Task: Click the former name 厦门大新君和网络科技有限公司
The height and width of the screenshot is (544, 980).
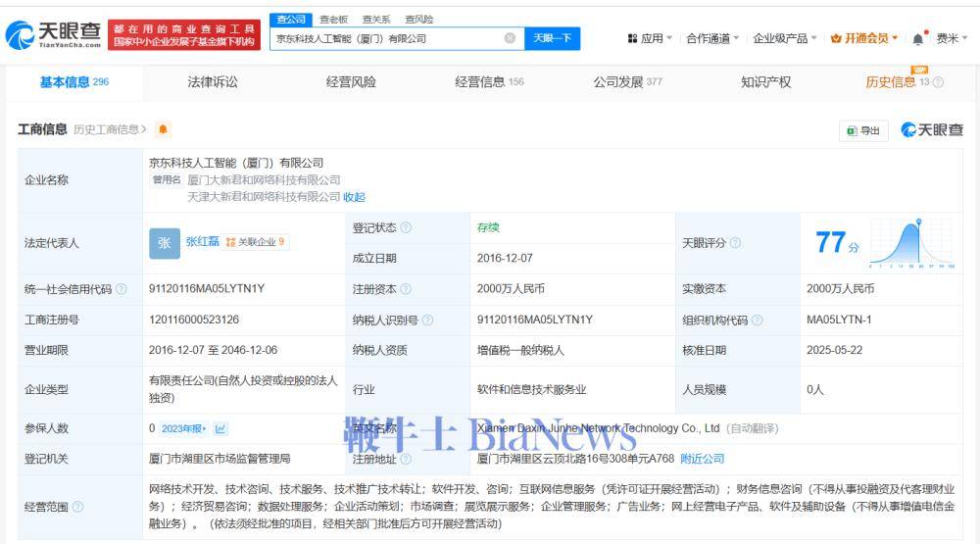Action: (264, 180)
